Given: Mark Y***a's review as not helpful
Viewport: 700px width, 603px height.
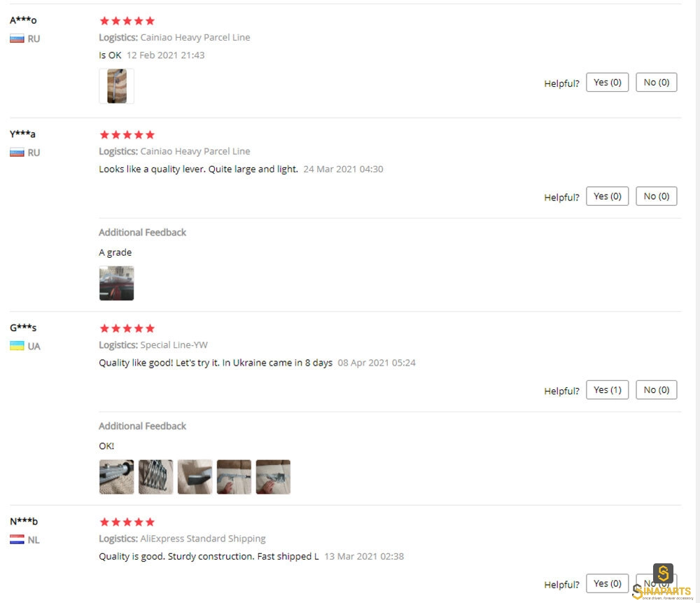Looking at the screenshot, I should (x=656, y=196).
